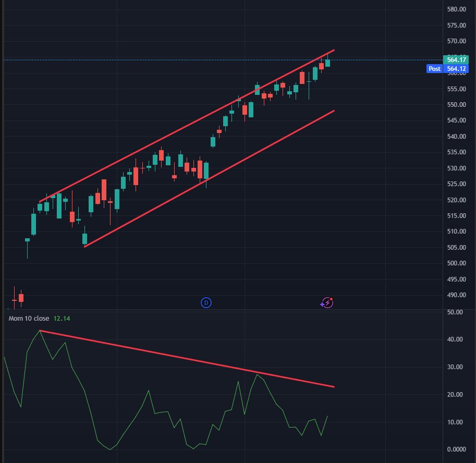The height and width of the screenshot is (463, 476).
Task: Click the 40.00 momentum axis label
Action: (x=455, y=339)
